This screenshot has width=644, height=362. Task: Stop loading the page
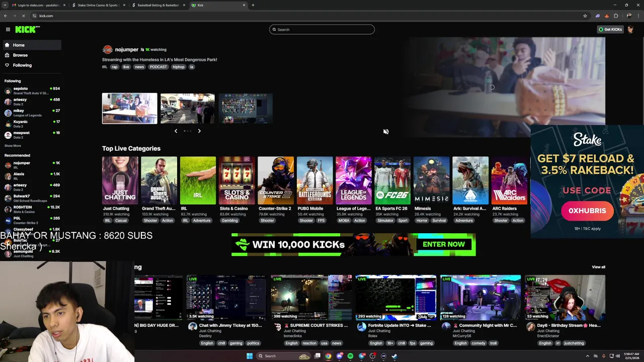click(x=23, y=16)
